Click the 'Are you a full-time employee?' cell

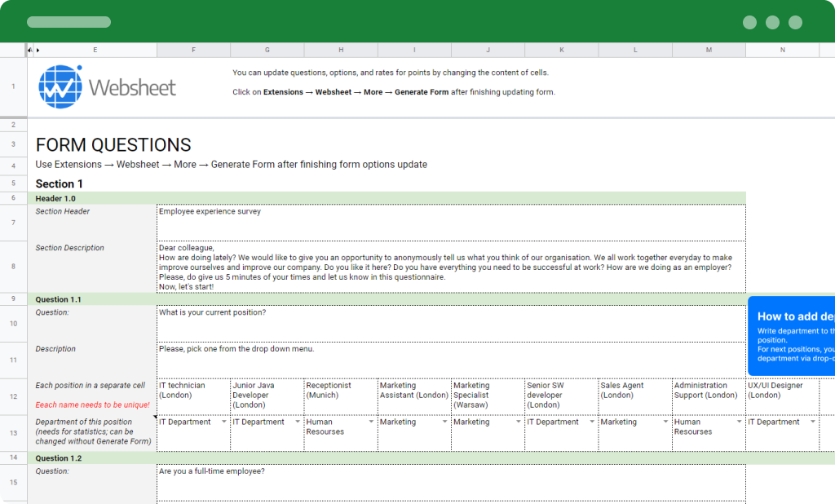[x=451, y=483]
